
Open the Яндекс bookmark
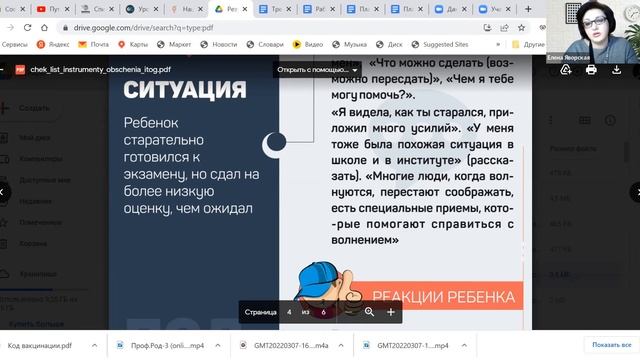53,44
